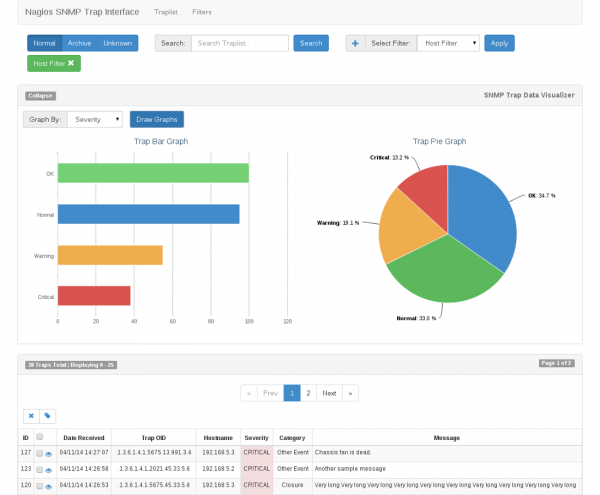Switch to the Archive tab
Image resolution: width=600 pixels, height=495 pixels.
click(x=80, y=43)
